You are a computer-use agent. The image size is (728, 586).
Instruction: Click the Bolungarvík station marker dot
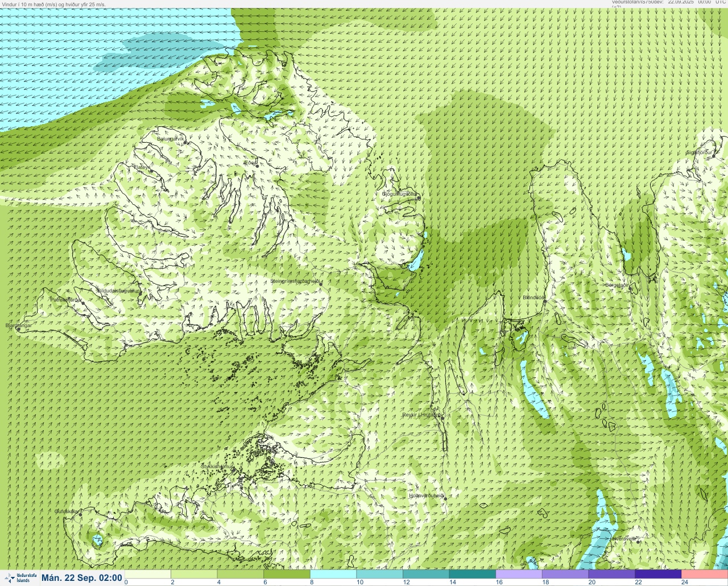186,143
